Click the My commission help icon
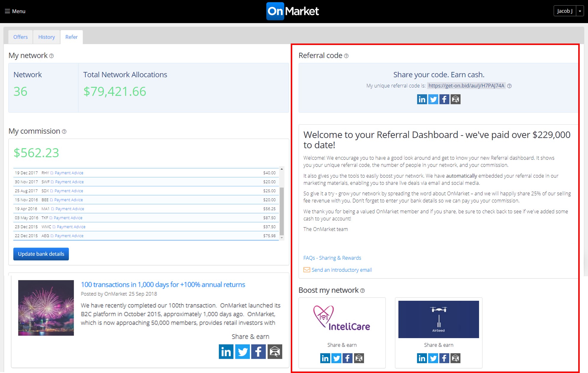Image resolution: width=588 pixels, height=373 pixels. pyautogui.click(x=64, y=131)
